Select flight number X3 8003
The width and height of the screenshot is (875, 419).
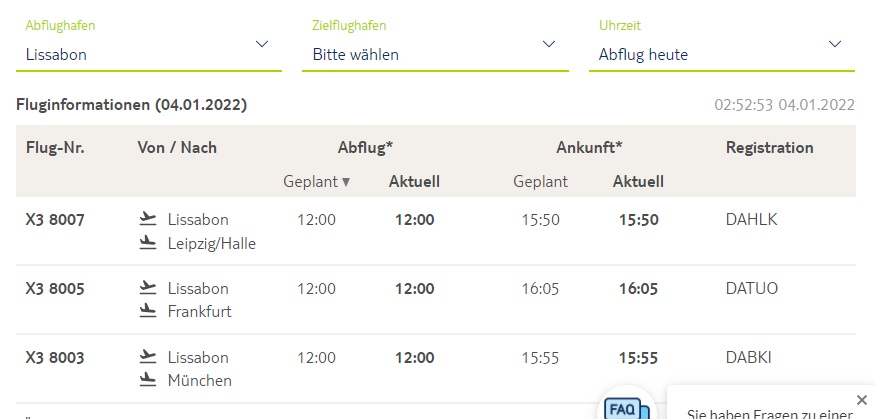pos(55,357)
